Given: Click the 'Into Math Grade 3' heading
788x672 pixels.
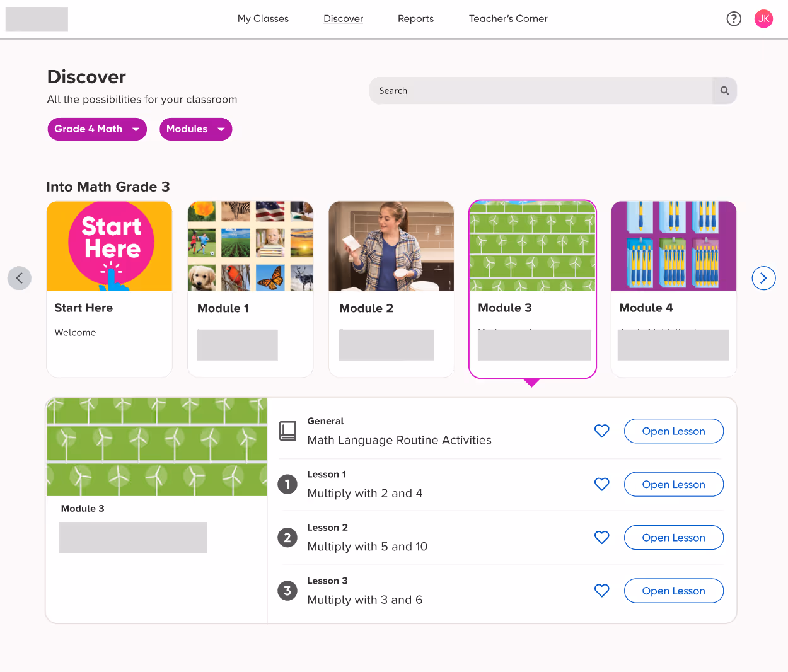Looking at the screenshot, I should pyautogui.click(x=108, y=187).
